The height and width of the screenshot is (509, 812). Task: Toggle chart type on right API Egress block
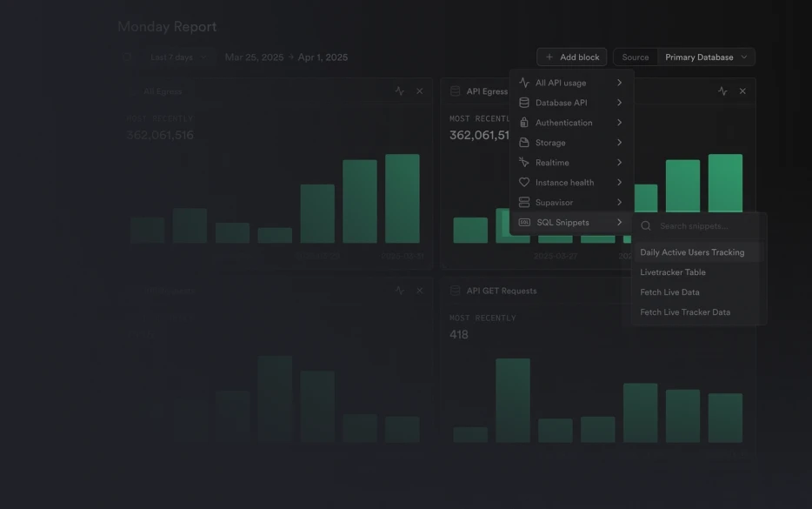(722, 91)
